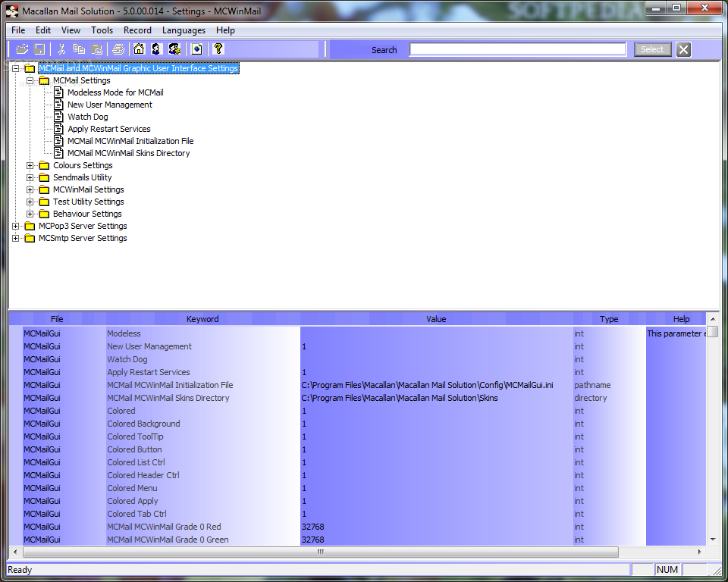
Task: Expand the MCPop3 Server Settings node
Action: pos(16,226)
